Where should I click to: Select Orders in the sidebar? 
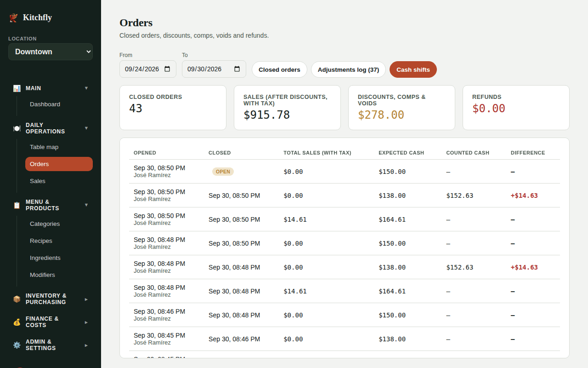(x=59, y=164)
